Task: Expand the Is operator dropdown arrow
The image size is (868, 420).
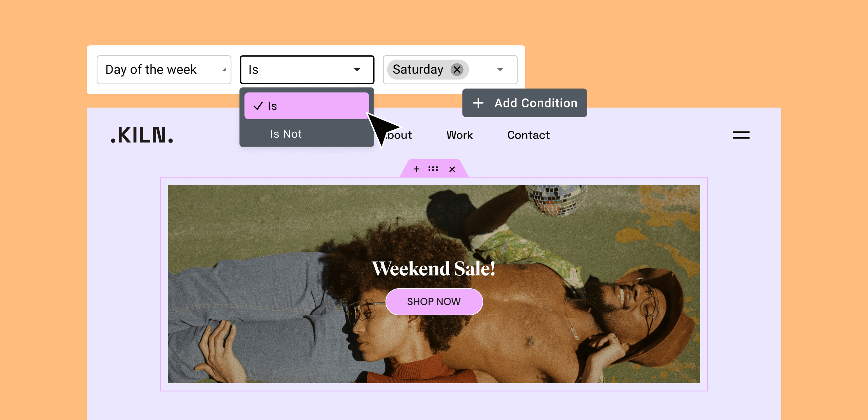Action: click(357, 69)
